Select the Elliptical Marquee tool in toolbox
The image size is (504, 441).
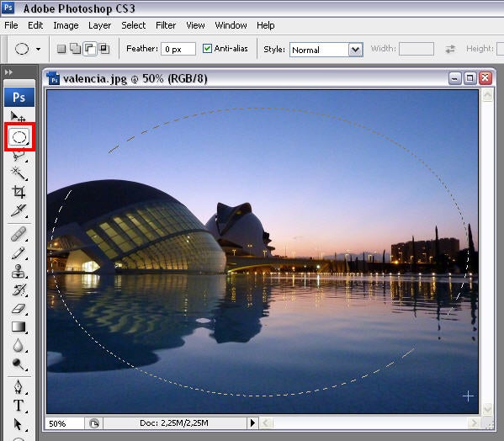(x=19, y=137)
